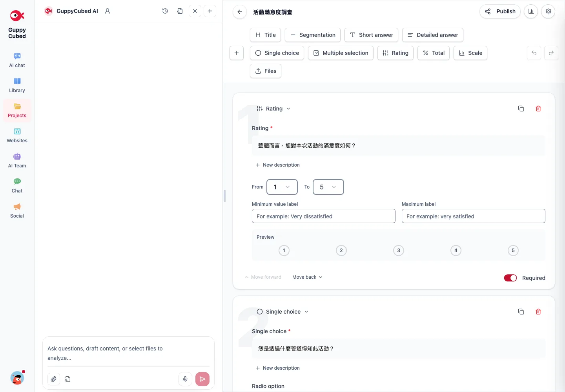
Task: Send the chat message
Action: coord(202,379)
